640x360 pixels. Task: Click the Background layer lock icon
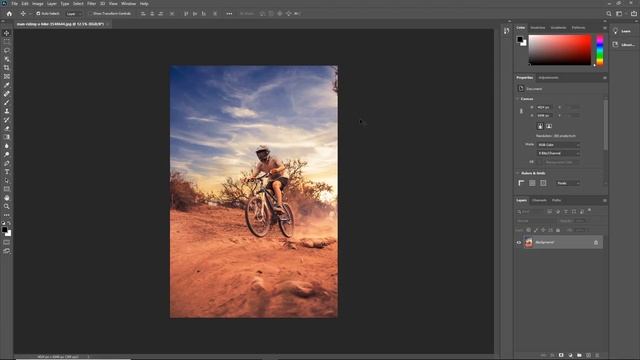point(596,242)
